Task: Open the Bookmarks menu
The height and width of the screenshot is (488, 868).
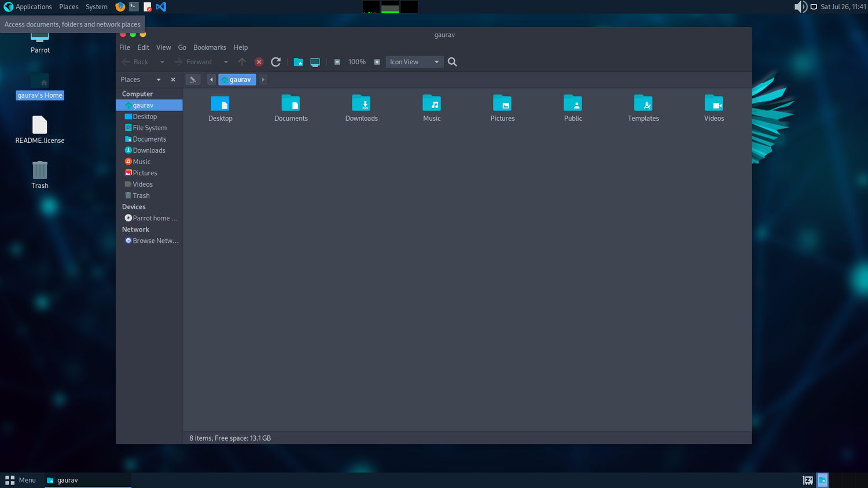Action: point(209,47)
